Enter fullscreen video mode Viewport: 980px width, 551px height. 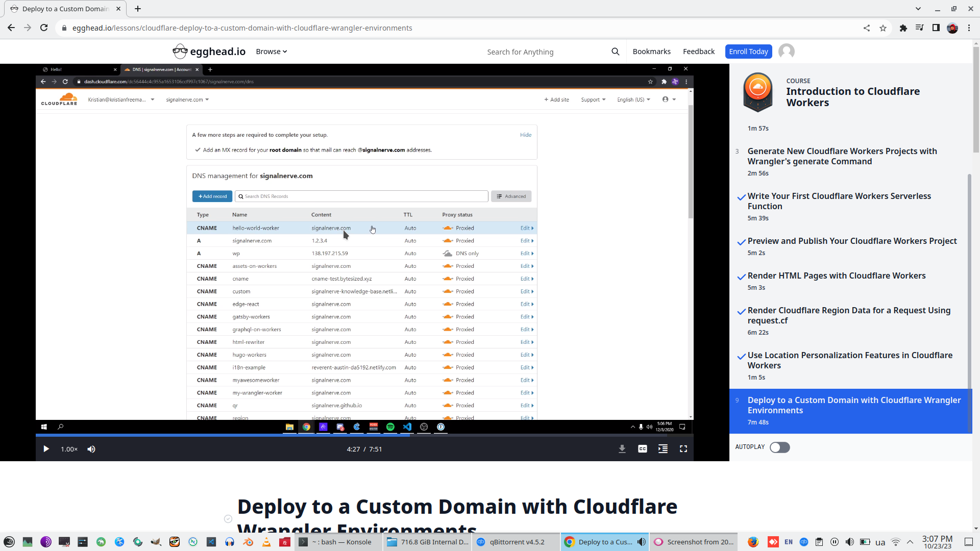(683, 449)
